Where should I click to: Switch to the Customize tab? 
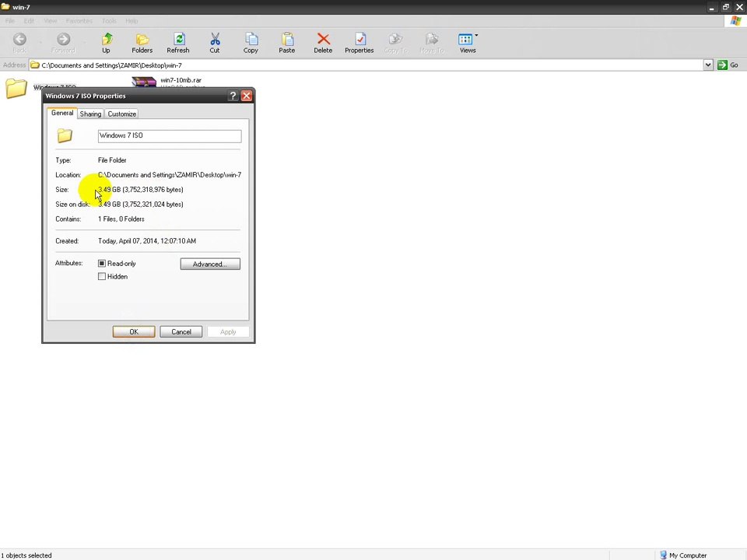point(122,114)
